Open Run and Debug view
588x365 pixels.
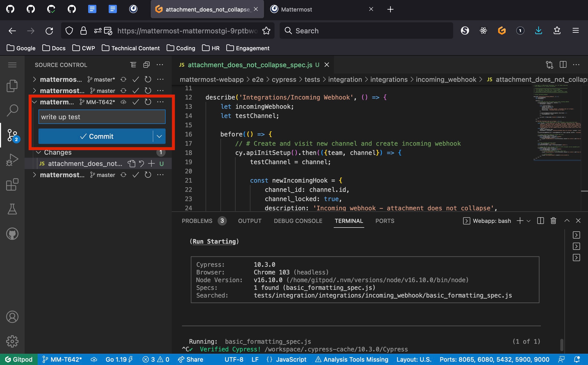[x=12, y=160]
